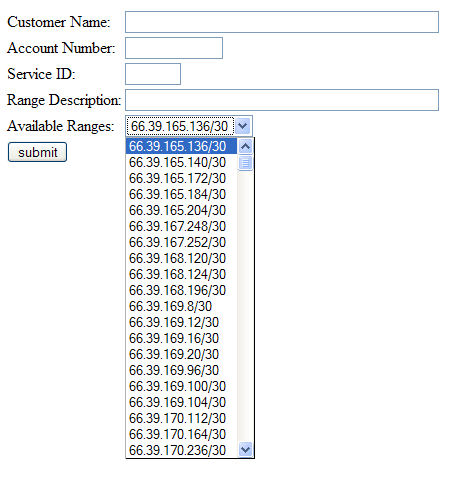Screen dimensions: 462x488
Task: Collapse the Available Ranges dropdown arrow
Action: point(243,126)
